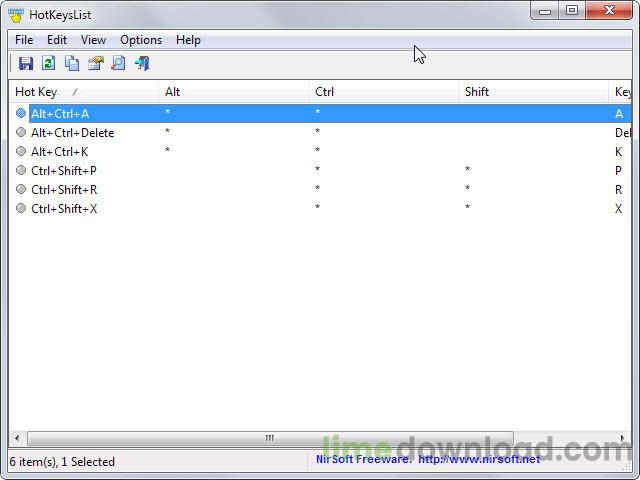Click the circle icon beside Alt+Ctrl+K
640x480 pixels.
(x=21, y=151)
